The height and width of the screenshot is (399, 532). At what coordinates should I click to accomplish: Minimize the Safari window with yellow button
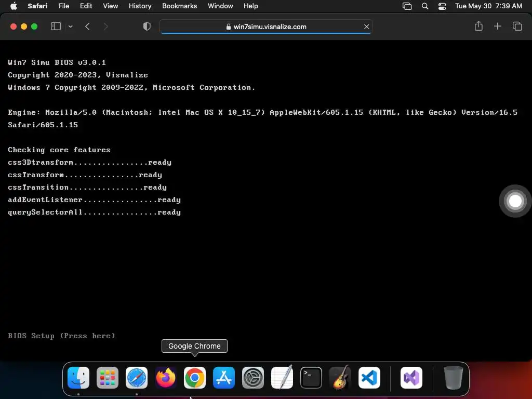[x=24, y=26]
